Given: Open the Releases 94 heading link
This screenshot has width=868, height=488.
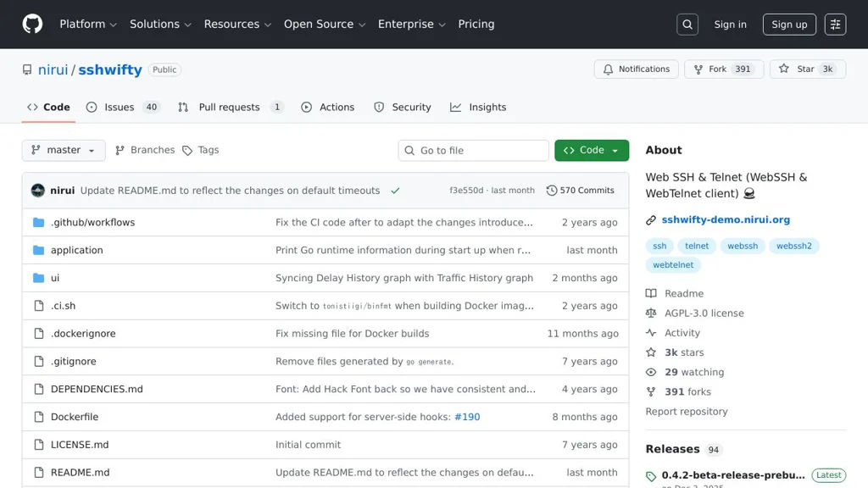Looking at the screenshot, I should [x=683, y=449].
